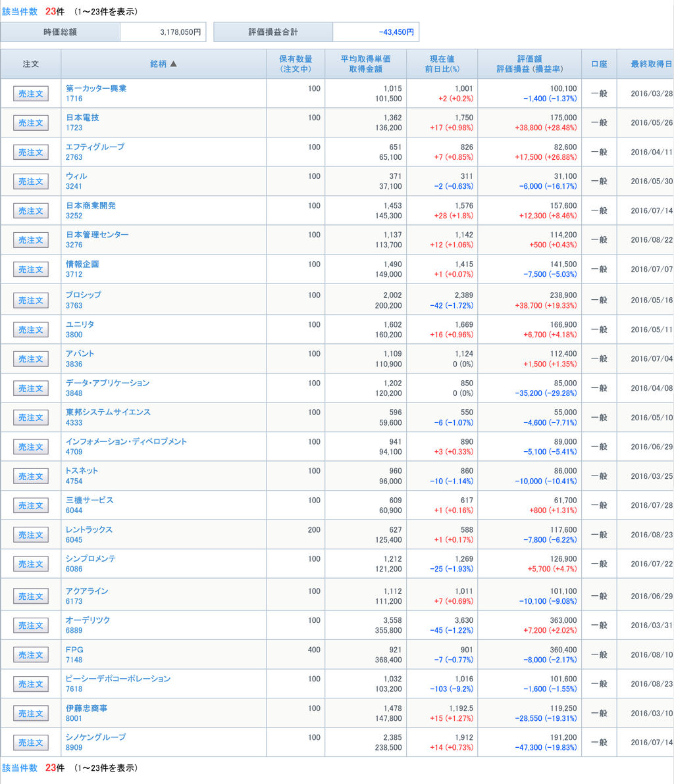Image resolution: width=674 pixels, height=784 pixels.
Task: Sort by 評価額 column header
Action: pyautogui.click(x=529, y=59)
